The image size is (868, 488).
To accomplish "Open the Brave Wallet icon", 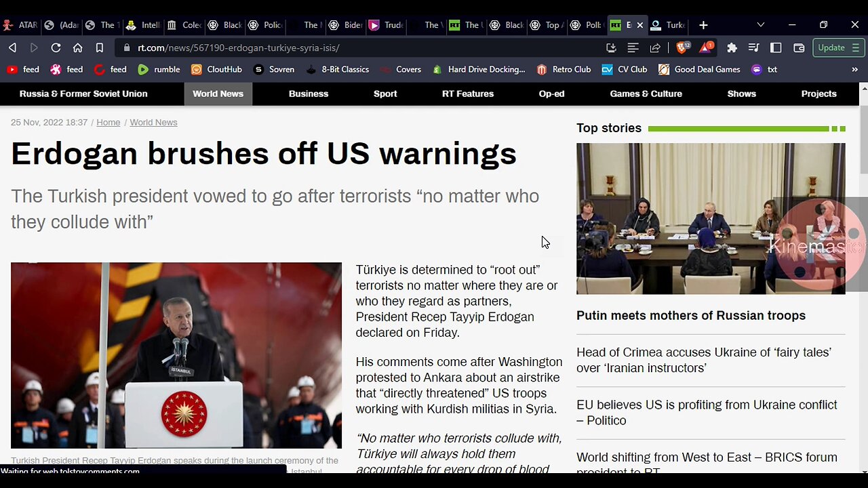I will (x=799, y=48).
